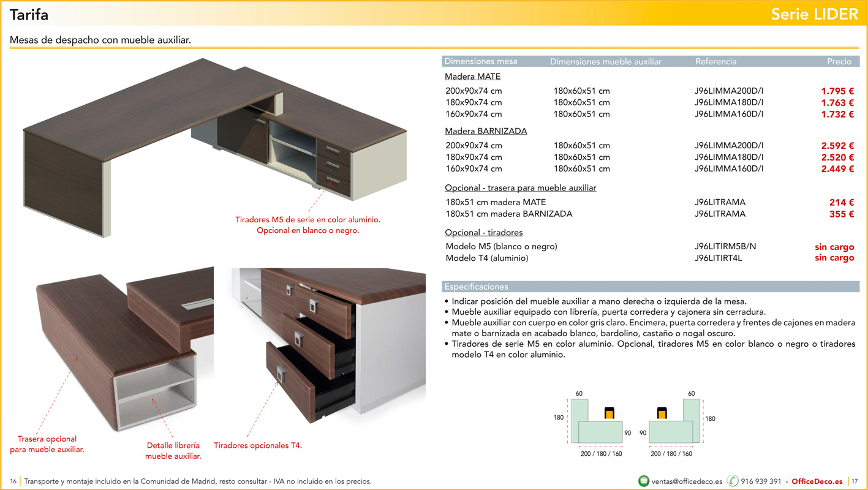868x490 pixels.
Task: Open the Especificaciones section header
Action: 478,286
